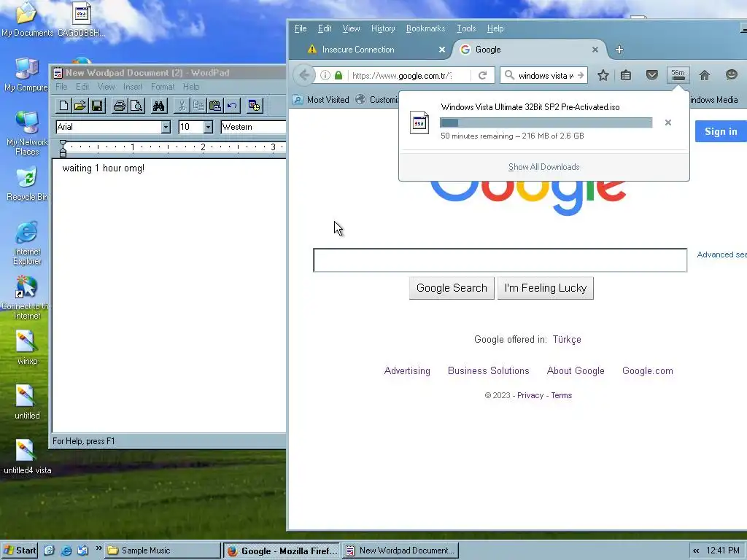Open WordPad File menu
This screenshot has height=560, width=747.
61,87
